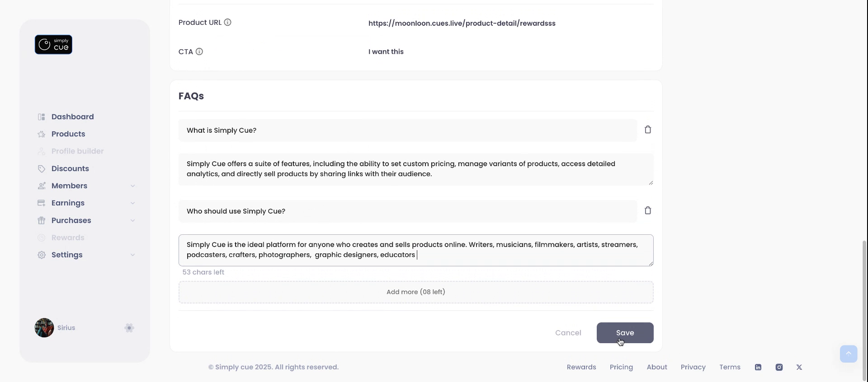Click the "What is Simply Cue?" question field
This screenshot has width=868, height=382.
[407, 130]
